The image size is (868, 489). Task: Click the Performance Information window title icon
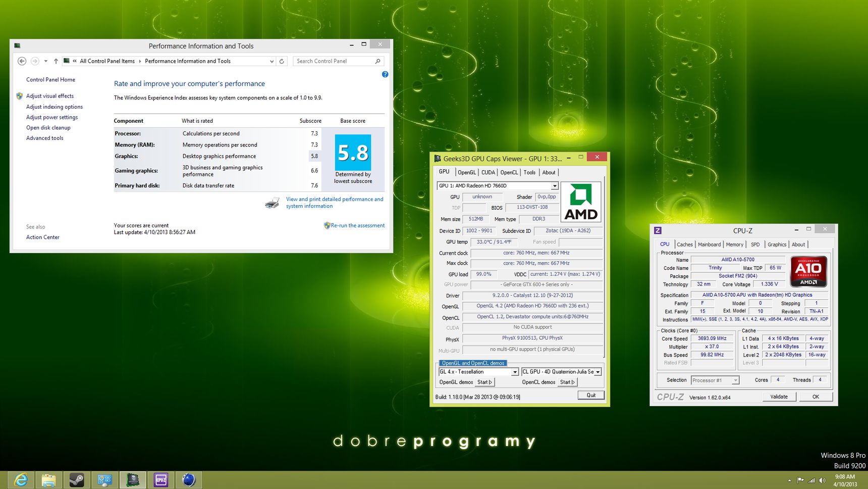[17, 45]
